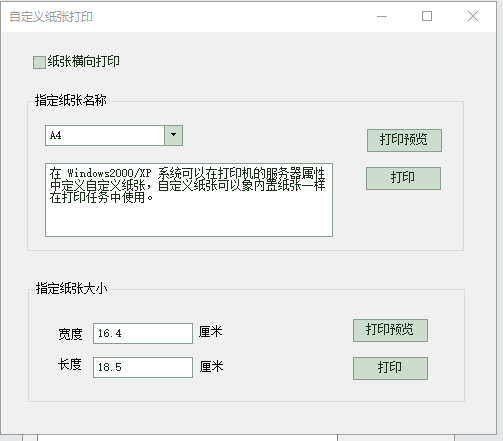This screenshot has height=441, width=503.
Task: Minimize the 自定义纸张打印 window
Action: [382, 16]
